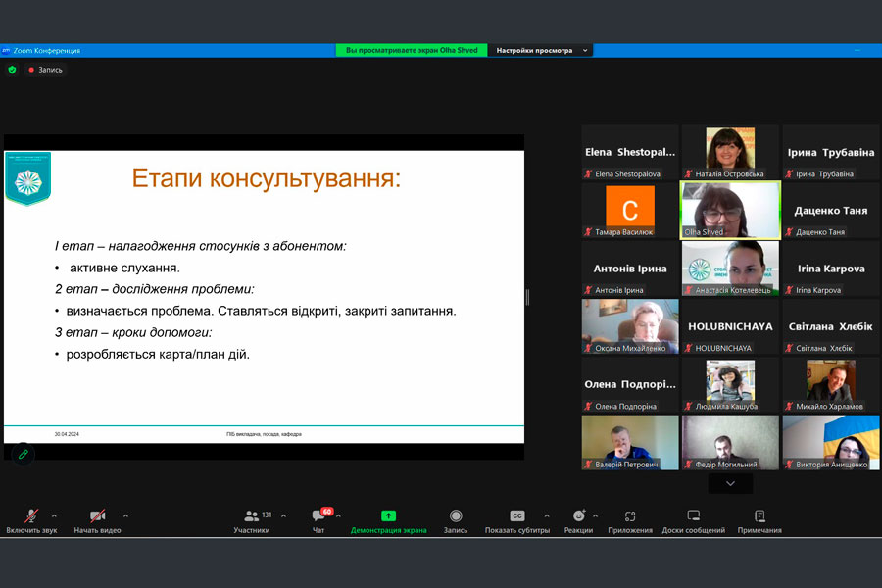Click muted mic icon on Elena Shestopalova tile
Image resolution: width=882 pixels, height=588 pixels.
[588, 173]
